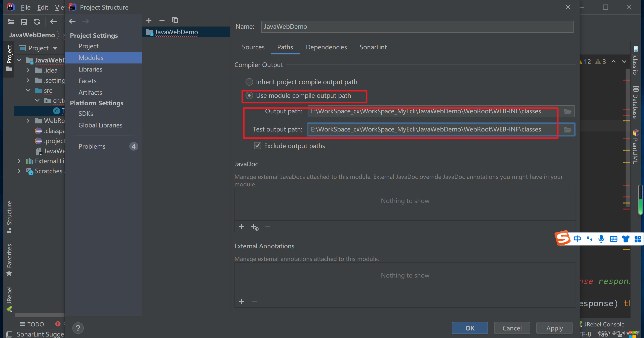The height and width of the screenshot is (338, 644).
Task: Select the 'Inherit project compile output path' radio button
Action: tap(249, 82)
